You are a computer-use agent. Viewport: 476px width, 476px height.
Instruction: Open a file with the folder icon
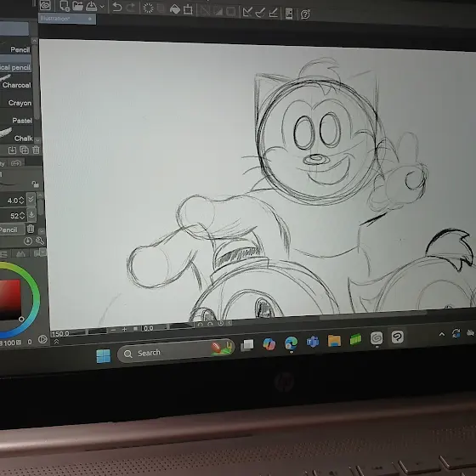coord(78,6)
